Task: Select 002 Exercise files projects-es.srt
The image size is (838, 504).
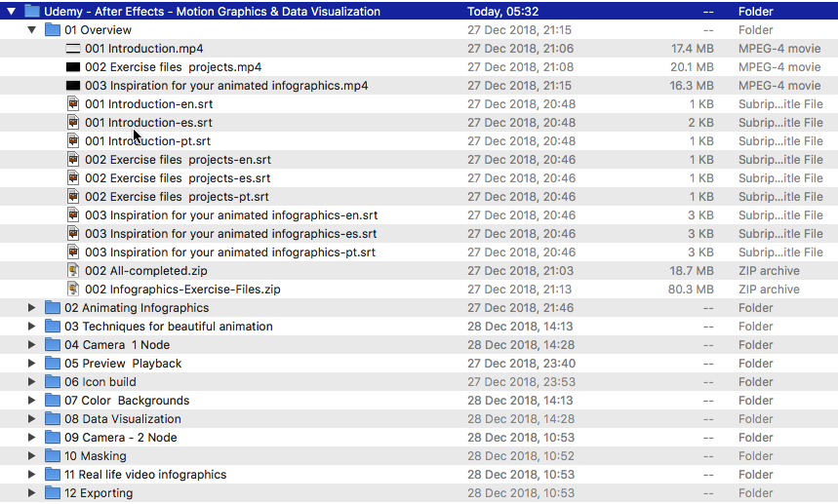Action: [x=178, y=178]
